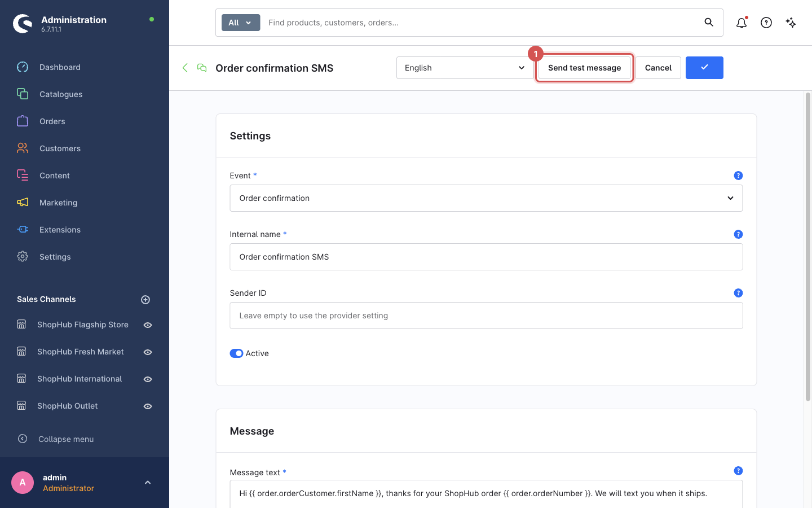Viewport: 812px width, 508px height.
Task: Open the help center question icon
Action: [766, 23]
